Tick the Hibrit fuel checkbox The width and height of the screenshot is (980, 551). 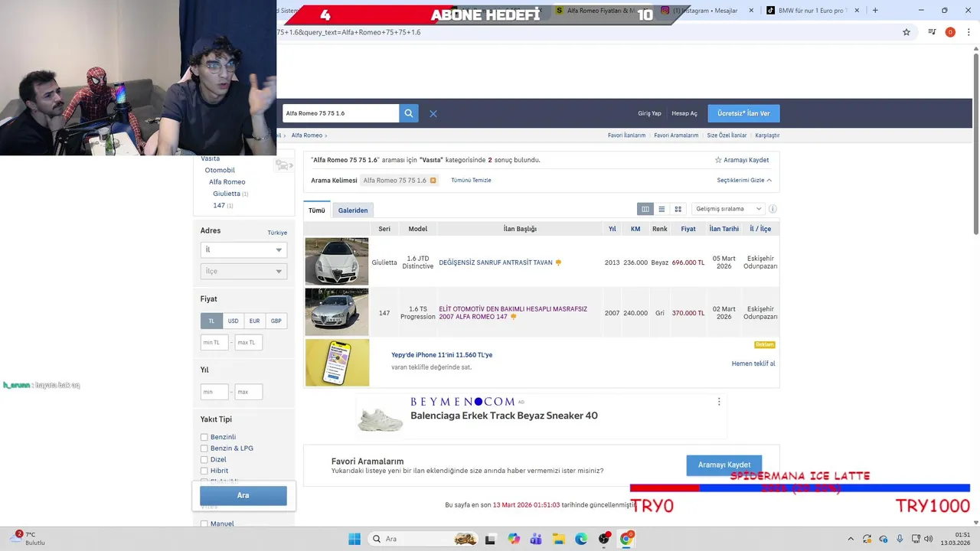pyautogui.click(x=204, y=471)
